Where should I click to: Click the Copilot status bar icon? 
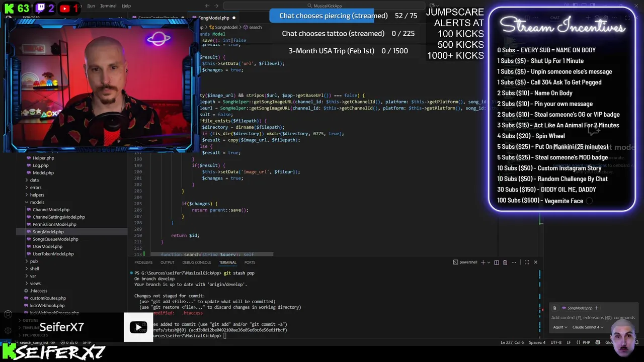tap(598, 343)
